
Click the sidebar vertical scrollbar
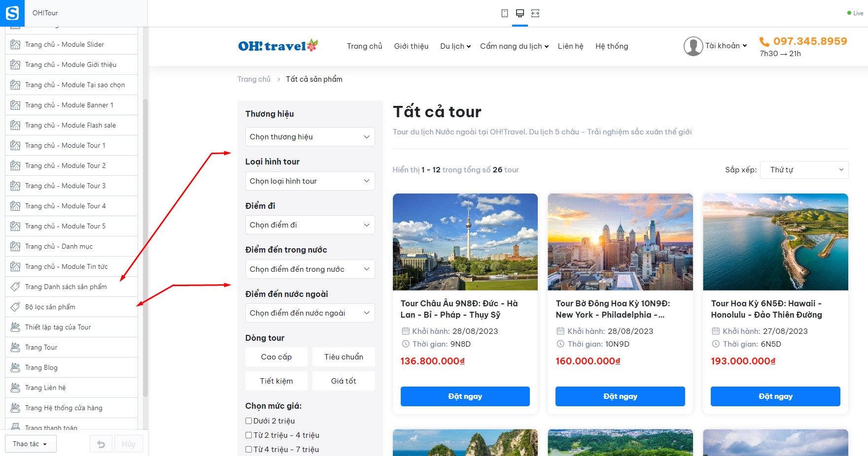(145, 248)
